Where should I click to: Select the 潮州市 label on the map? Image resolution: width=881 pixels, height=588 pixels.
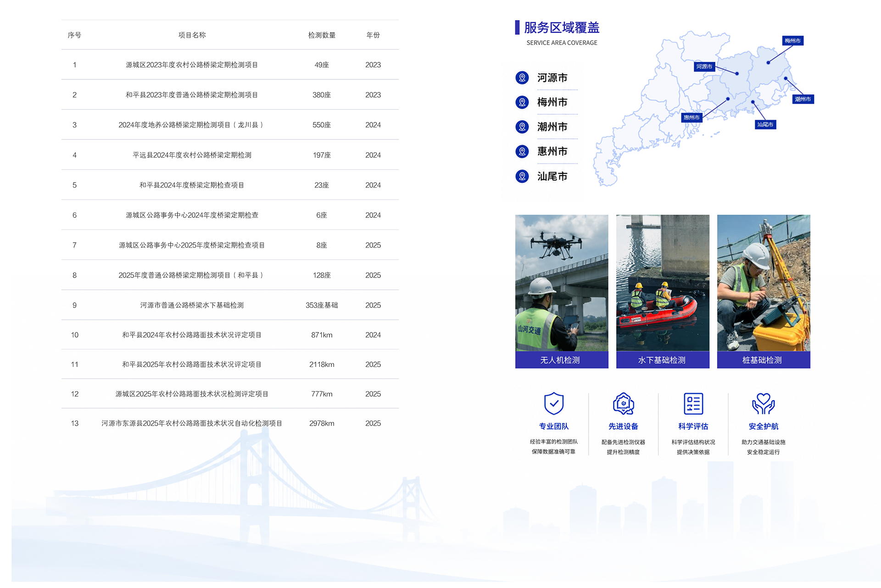click(x=803, y=99)
